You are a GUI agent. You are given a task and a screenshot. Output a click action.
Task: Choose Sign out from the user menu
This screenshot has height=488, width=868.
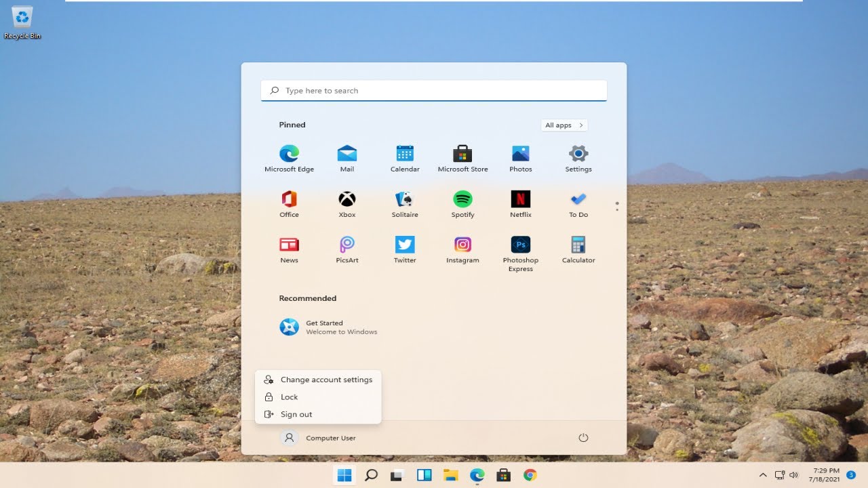tap(318, 414)
